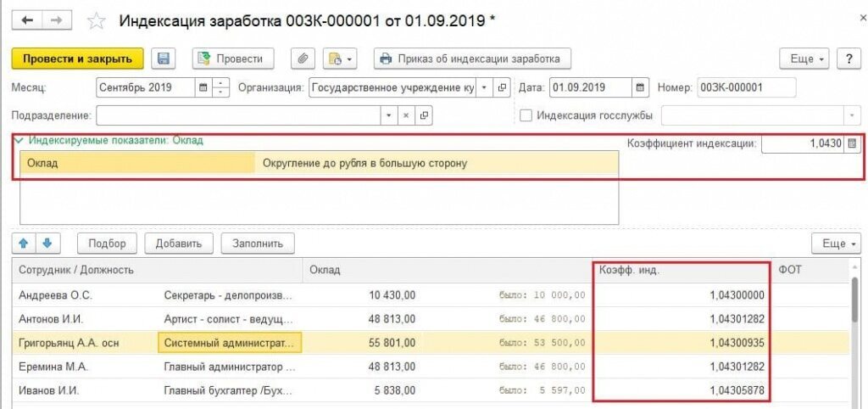The image size is (868, 409).
Task: Enable the Индексация госслужбы checkbox
Action: point(526,115)
